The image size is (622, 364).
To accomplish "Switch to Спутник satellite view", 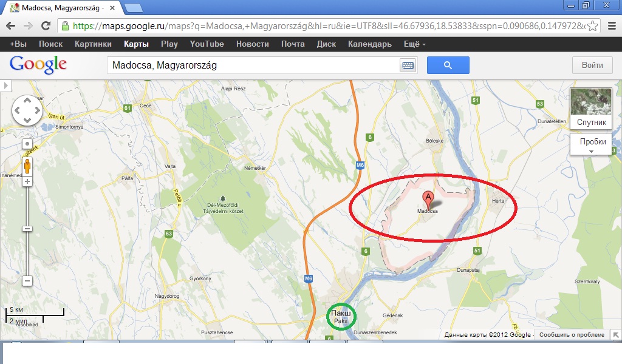I will pos(591,108).
